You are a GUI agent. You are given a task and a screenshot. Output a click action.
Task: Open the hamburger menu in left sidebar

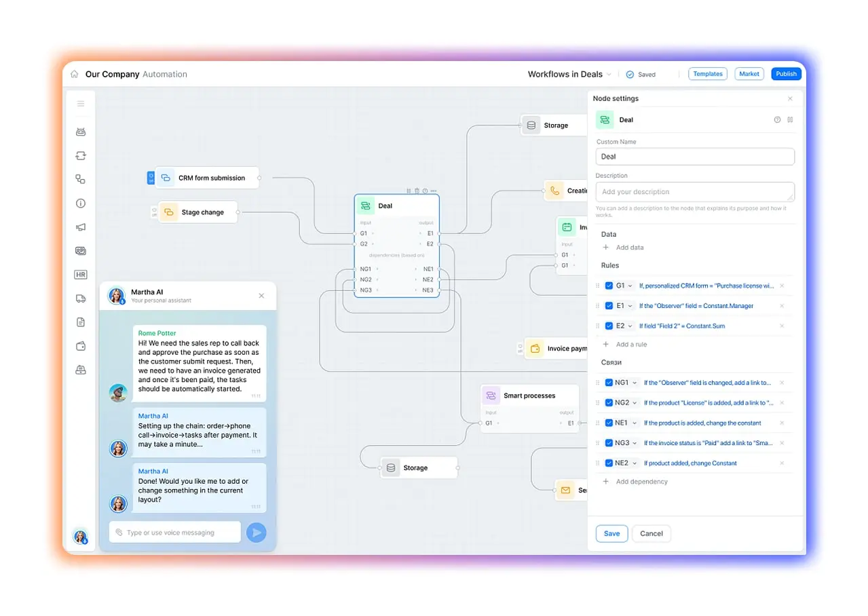(81, 104)
